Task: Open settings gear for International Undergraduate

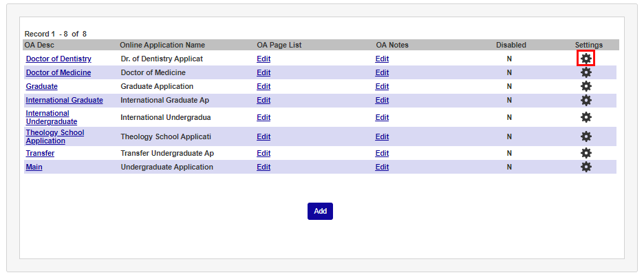Action: (586, 117)
